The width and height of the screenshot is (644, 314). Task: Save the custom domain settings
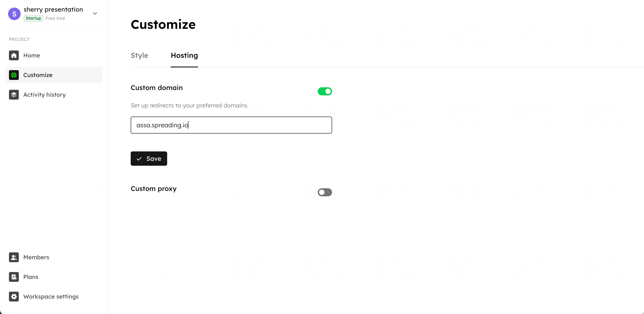(149, 159)
